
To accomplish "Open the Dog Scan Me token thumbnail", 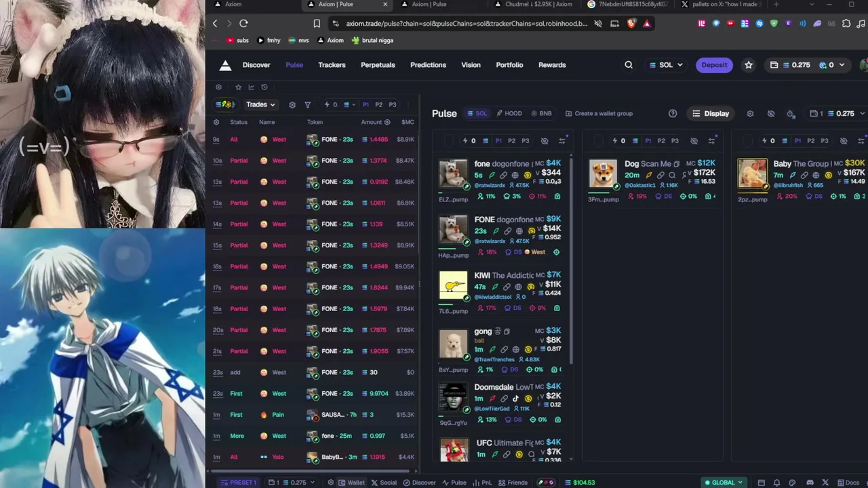I will [x=603, y=174].
